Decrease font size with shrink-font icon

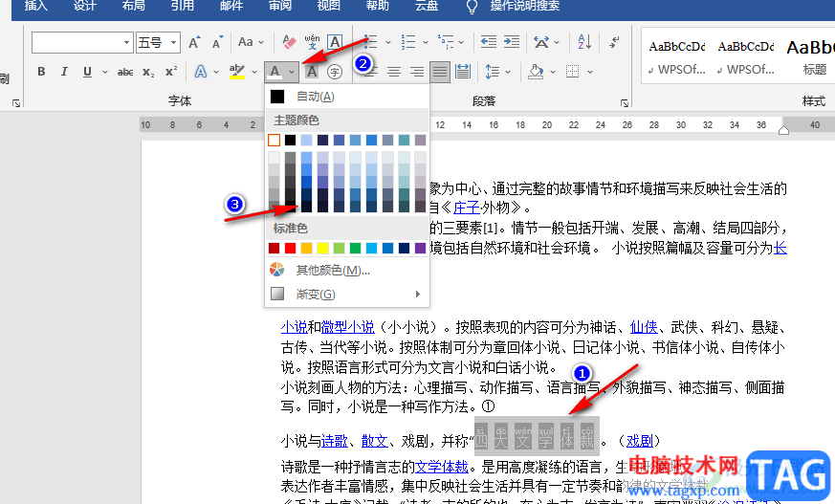click(x=217, y=42)
